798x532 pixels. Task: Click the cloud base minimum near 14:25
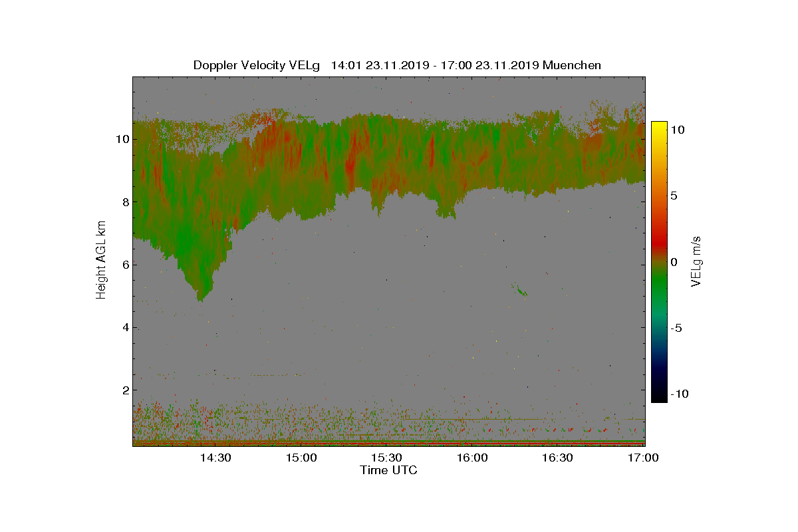[201, 298]
